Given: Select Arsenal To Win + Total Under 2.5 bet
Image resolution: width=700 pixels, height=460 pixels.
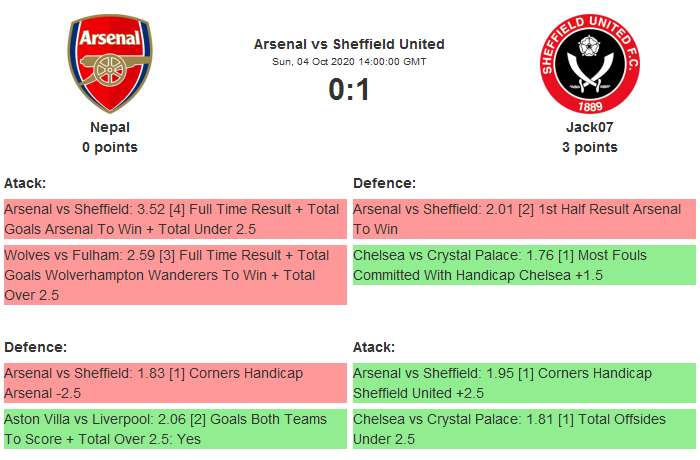Looking at the screenshot, I should pyautogui.click(x=174, y=219).
